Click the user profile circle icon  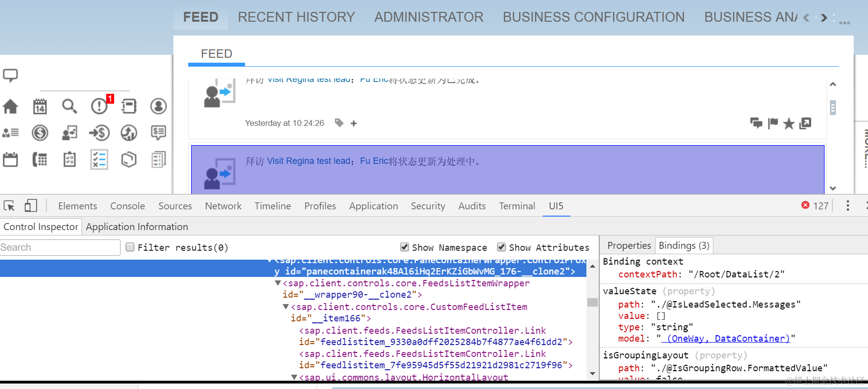point(159,106)
